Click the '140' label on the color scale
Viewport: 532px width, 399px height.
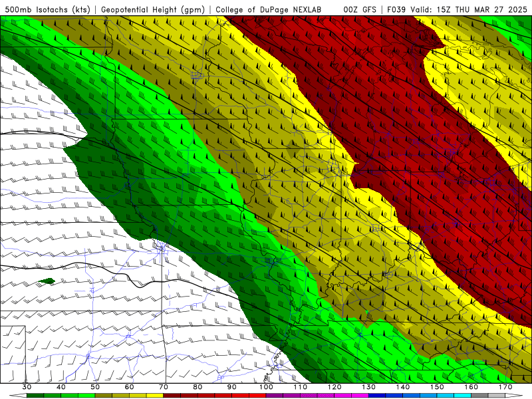coord(403,387)
